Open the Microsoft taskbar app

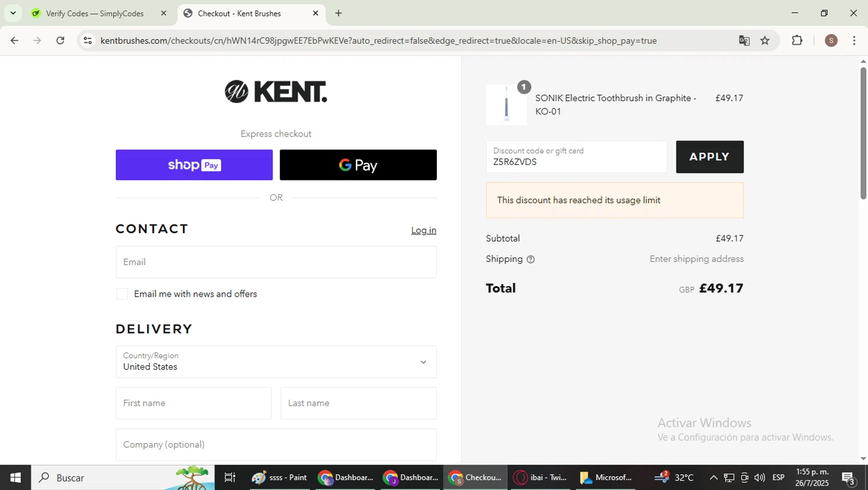tap(606, 477)
